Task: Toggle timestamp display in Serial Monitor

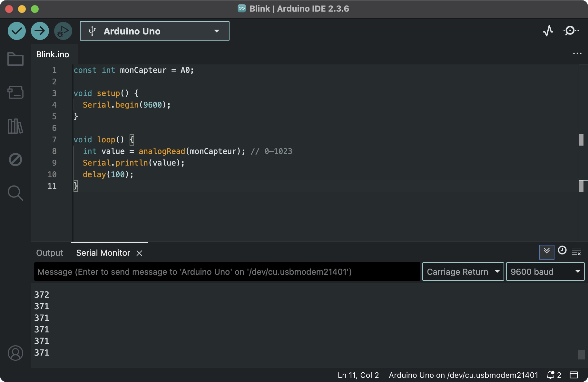Action: 562,251
